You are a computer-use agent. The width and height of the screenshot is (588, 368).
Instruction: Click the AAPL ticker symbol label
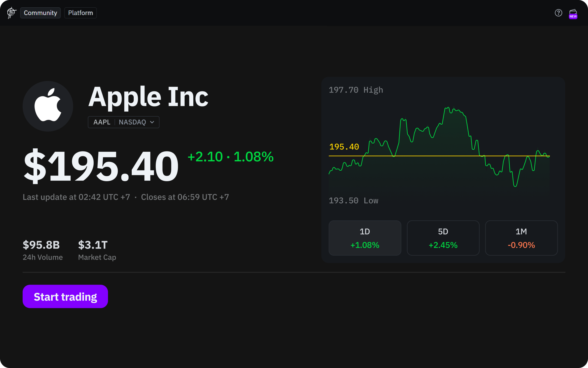click(x=102, y=122)
